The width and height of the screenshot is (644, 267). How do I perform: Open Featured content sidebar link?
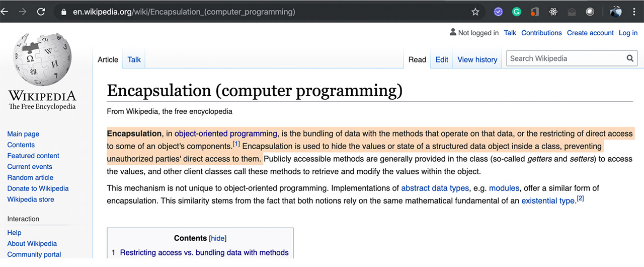[x=33, y=156]
